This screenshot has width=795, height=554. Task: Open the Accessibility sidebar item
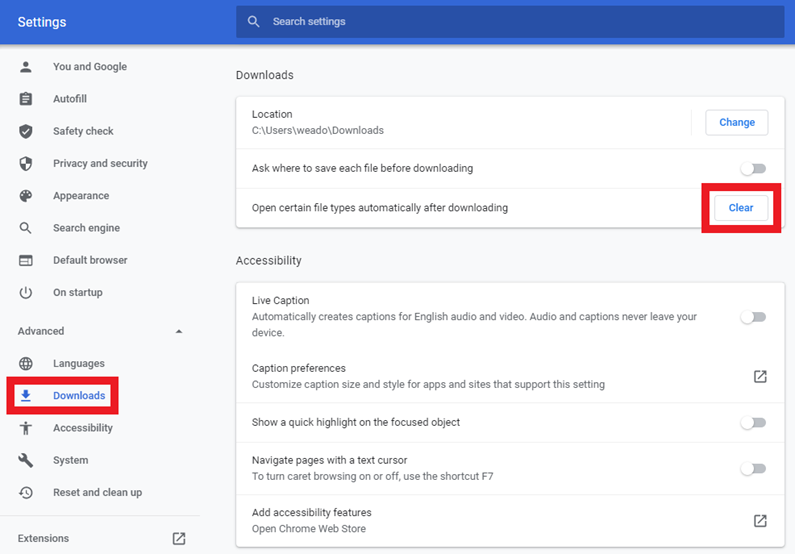click(x=83, y=428)
